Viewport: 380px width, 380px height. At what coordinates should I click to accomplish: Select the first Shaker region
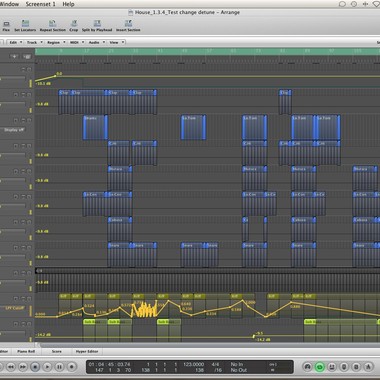pos(95,127)
